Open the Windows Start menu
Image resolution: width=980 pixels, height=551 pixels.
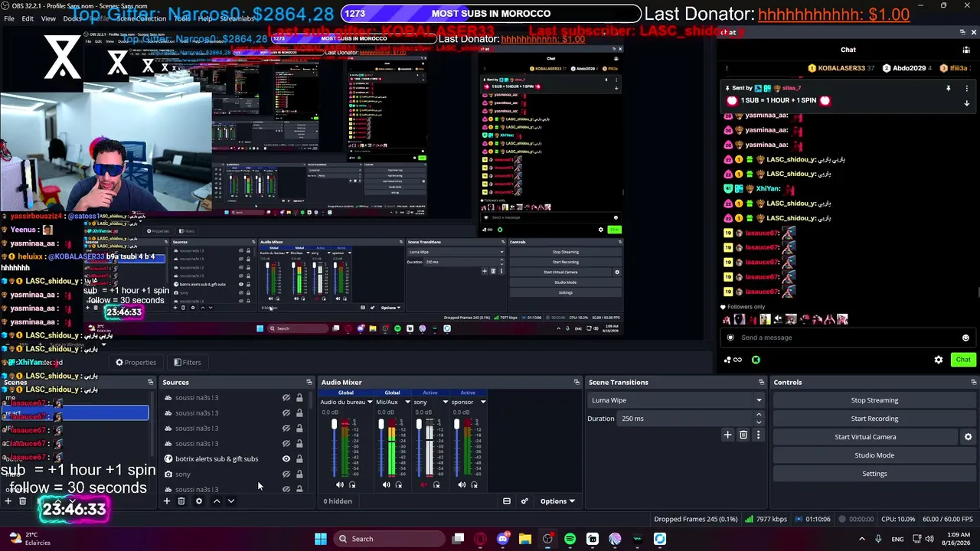click(321, 539)
